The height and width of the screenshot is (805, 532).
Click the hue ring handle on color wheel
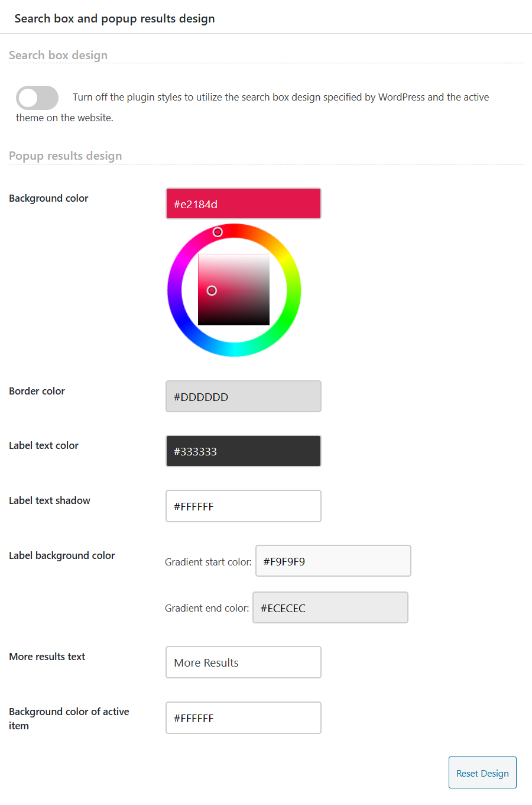218,232
